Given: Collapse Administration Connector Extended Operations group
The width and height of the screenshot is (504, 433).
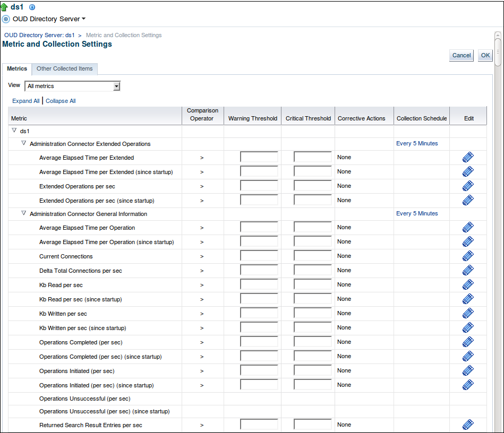Looking at the screenshot, I should coord(23,143).
